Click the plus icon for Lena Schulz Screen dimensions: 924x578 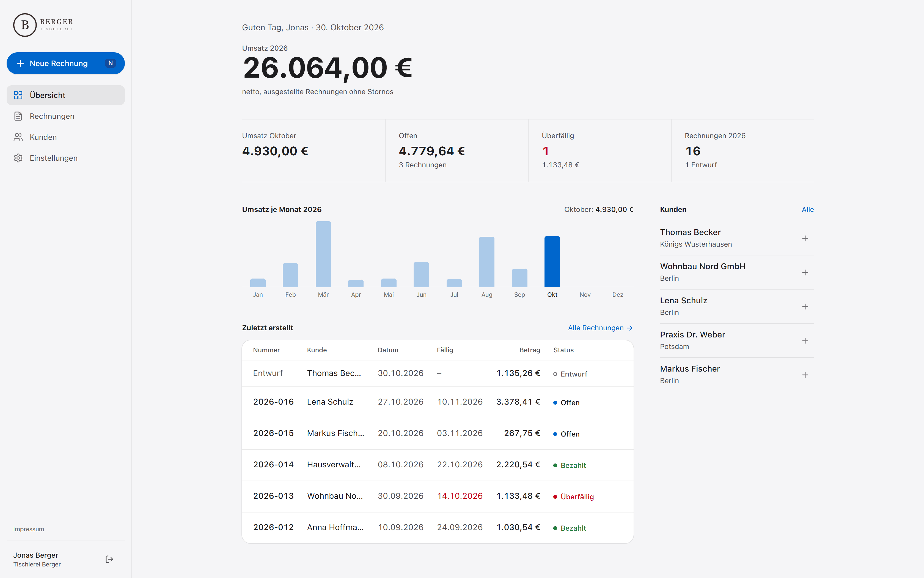point(805,307)
